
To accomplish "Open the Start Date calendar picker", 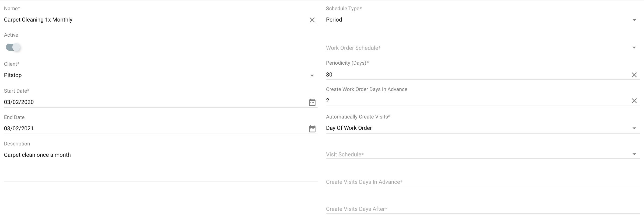I will tap(312, 102).
